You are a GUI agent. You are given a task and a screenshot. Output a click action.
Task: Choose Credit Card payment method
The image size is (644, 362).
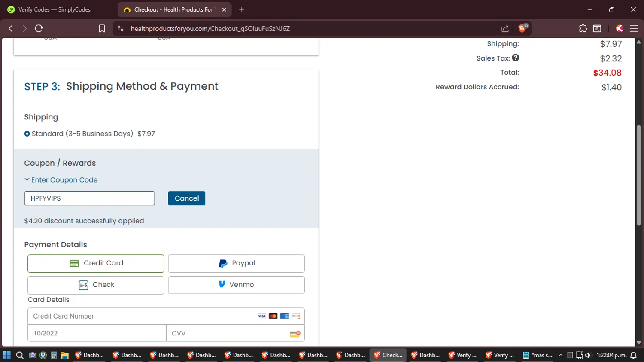tap(96, 263)
